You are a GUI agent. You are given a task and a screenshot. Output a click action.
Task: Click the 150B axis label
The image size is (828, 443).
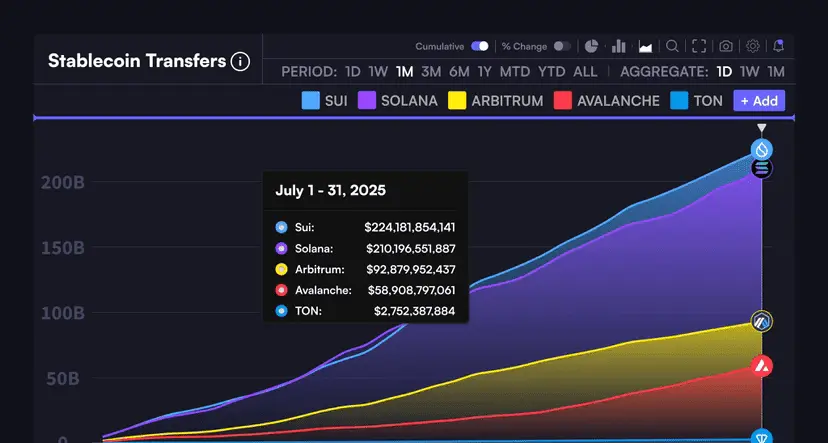pos(63,248)
